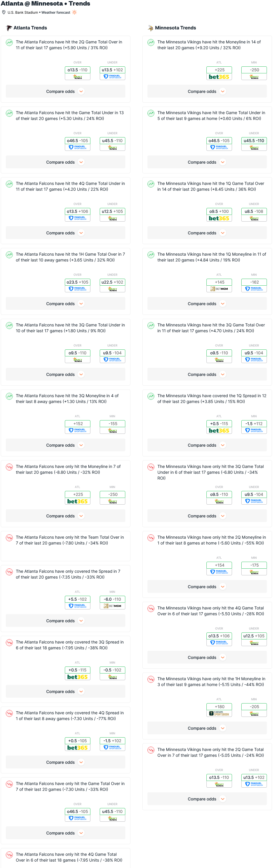Click the Caesars Sportsbook logo under +180 odds
The height and width of the screenshot is (868, 273).
pyautogui.click(x=219, y=713)
